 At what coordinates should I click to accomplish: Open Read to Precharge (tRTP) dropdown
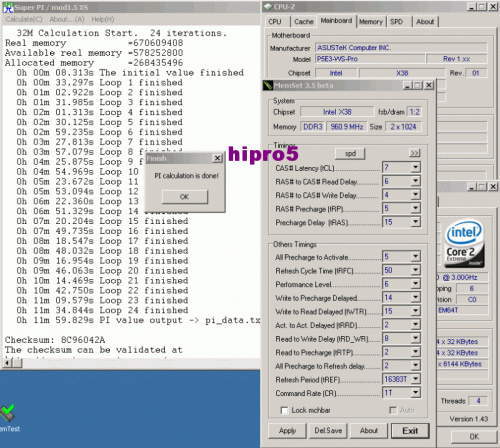[415, 352]
